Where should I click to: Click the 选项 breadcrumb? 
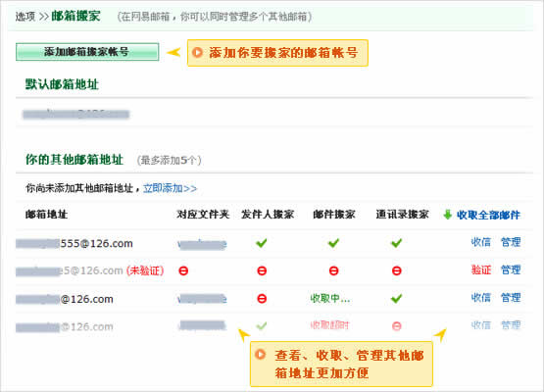[25, 17]
